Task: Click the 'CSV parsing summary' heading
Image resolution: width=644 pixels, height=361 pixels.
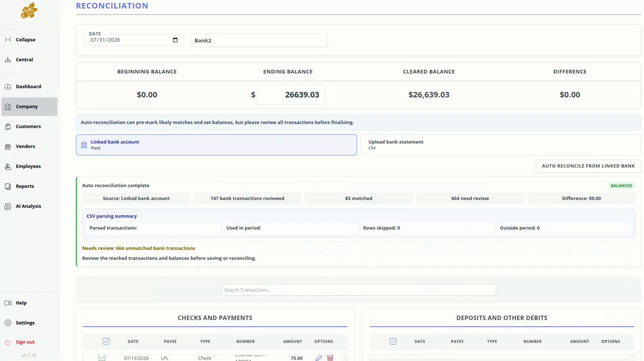Action: click(x=112, y=216)
